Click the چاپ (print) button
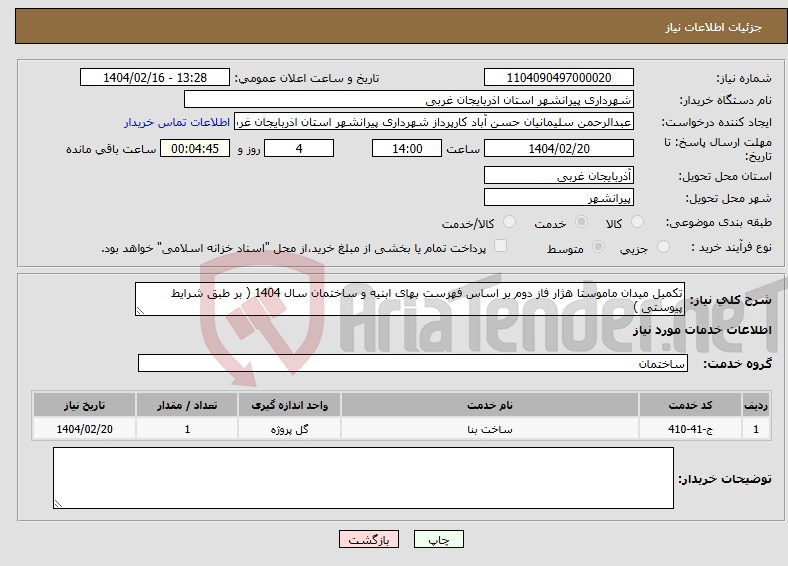This screenshot has height=566, width=788. tap(438, 539)
